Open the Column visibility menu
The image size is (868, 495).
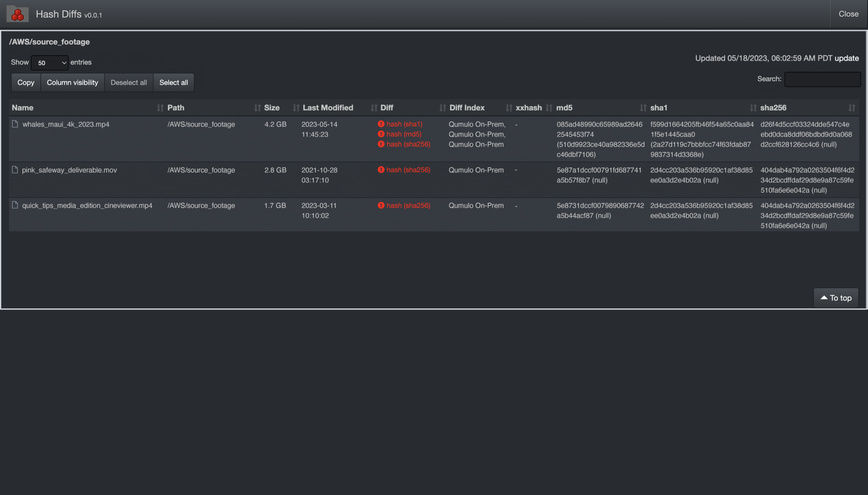pyautogui.click(x=72, y=82)
